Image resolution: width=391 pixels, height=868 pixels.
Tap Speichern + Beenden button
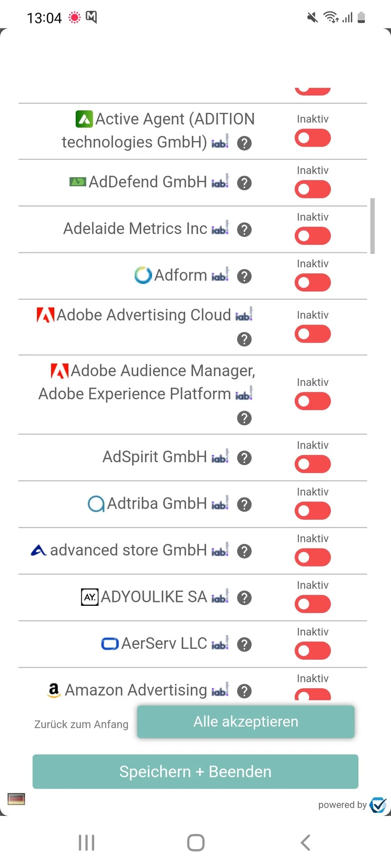tap(195, 772)
